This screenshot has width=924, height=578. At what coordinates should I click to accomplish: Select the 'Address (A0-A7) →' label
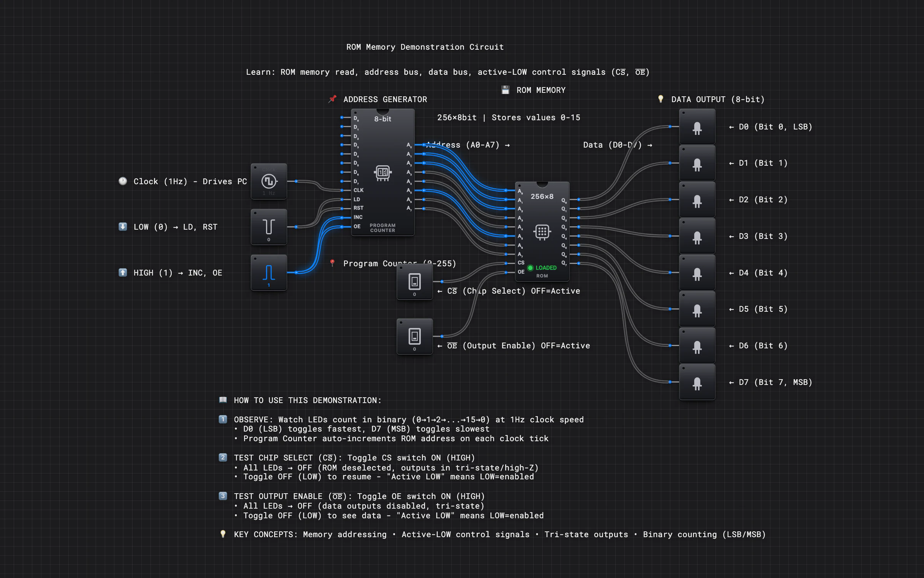point(468,145)
